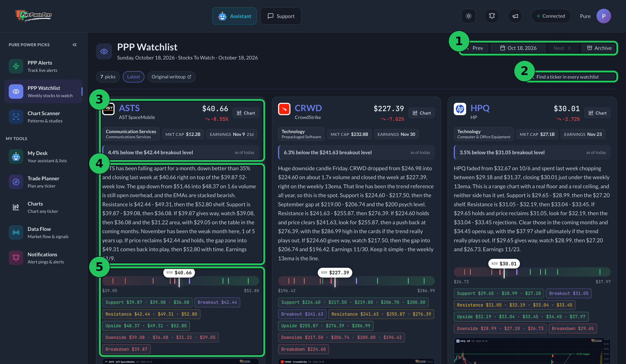Screen dimensions: 626x364
Task: Open the Chart button for HPQ
Action: (x=598, y=113)
